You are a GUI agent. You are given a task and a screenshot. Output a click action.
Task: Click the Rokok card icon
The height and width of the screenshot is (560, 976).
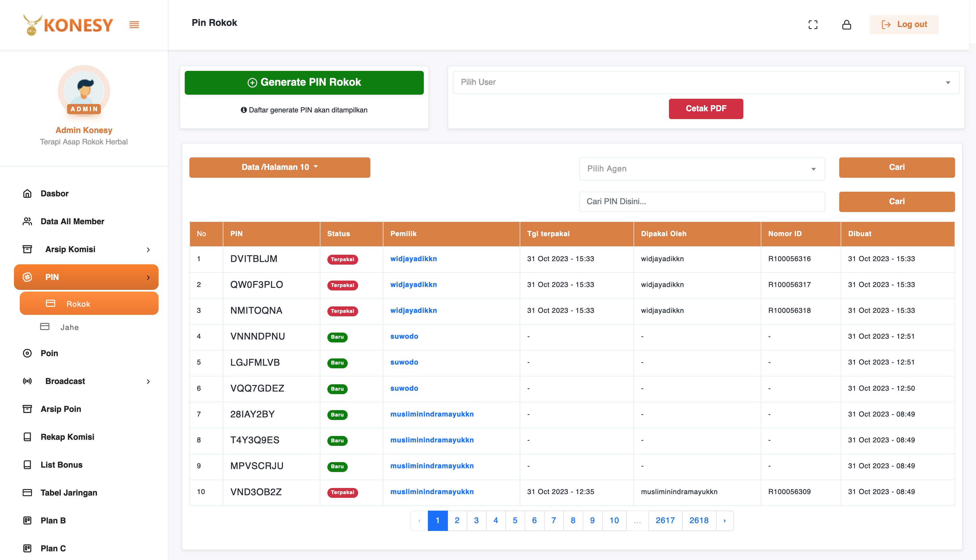click(50, 304)
